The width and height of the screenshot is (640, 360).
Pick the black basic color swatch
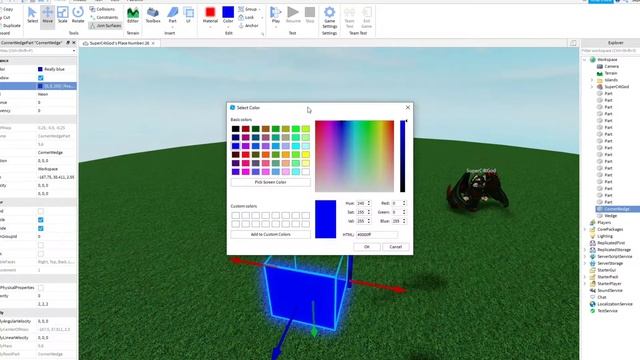click(236, 129)
